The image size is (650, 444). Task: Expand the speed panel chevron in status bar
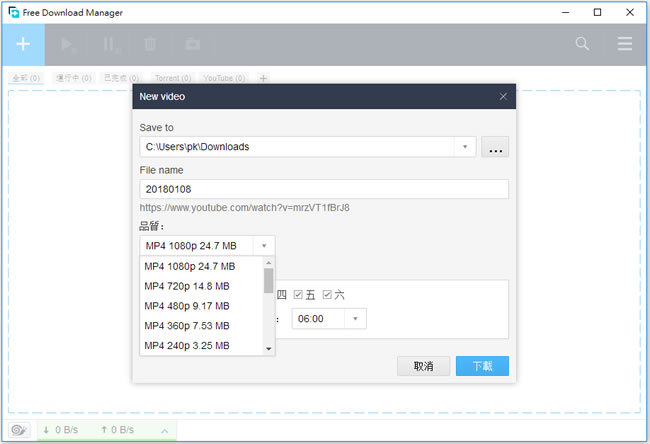click(x=165, y=431)
